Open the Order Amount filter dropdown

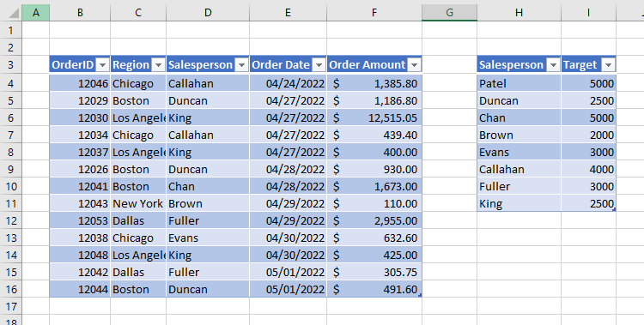click(415, 65)
